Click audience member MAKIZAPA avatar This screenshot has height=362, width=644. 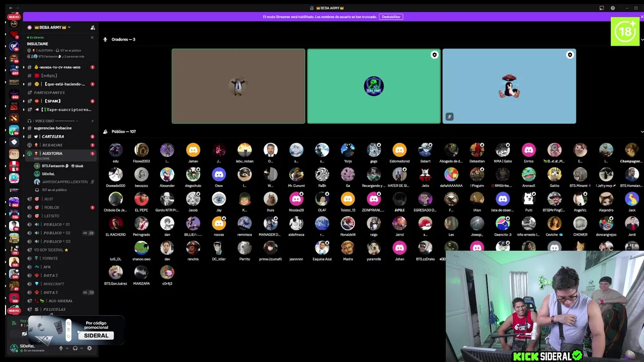(141, 273)
